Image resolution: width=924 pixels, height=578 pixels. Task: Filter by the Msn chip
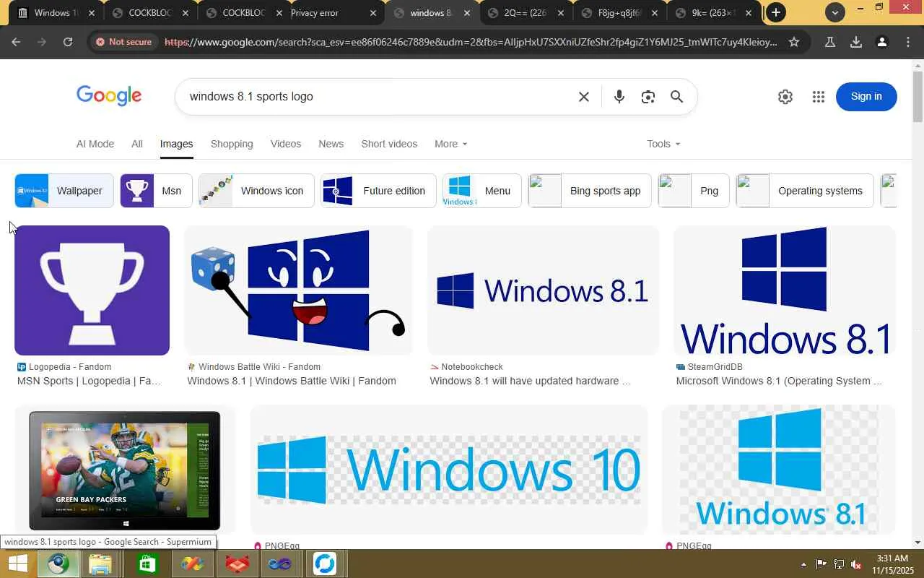coord(156,191)
